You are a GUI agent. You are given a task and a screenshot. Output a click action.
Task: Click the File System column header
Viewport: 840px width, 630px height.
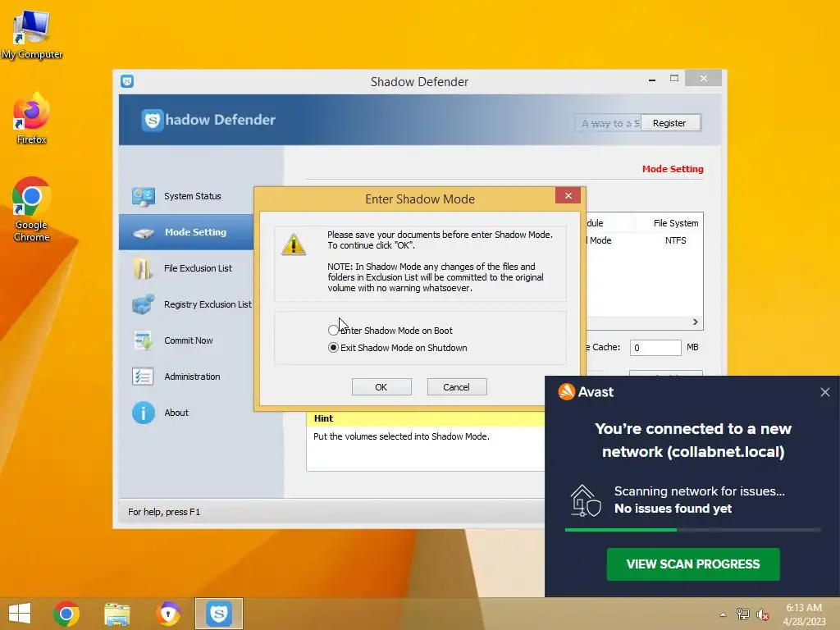pyautogui.click(x=676, y=223)
